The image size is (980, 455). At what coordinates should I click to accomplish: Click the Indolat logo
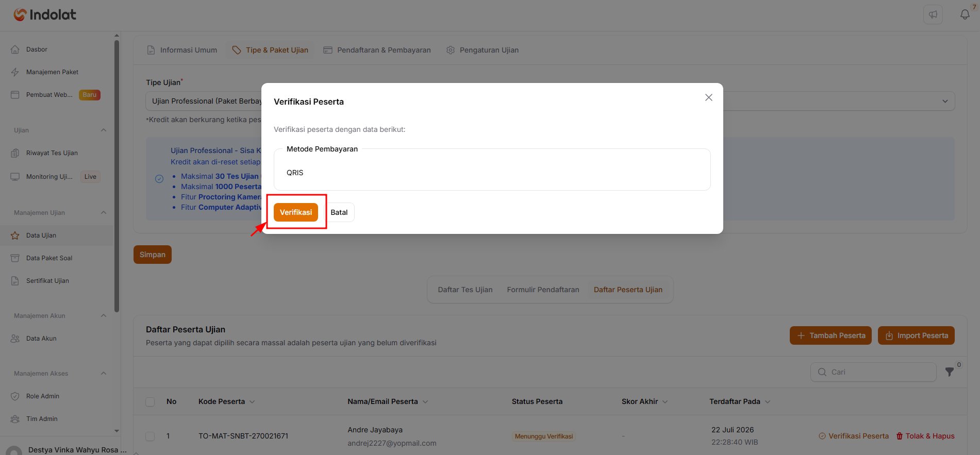[45, 15]
